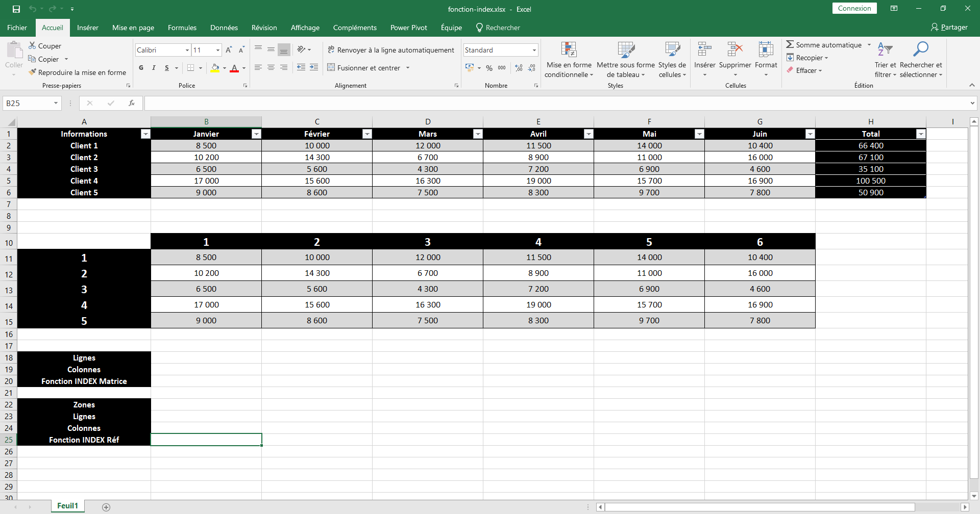Switch to the Données tab
Image resolution: width=980 pixels, height=514 pixels.
coord(224,28)
